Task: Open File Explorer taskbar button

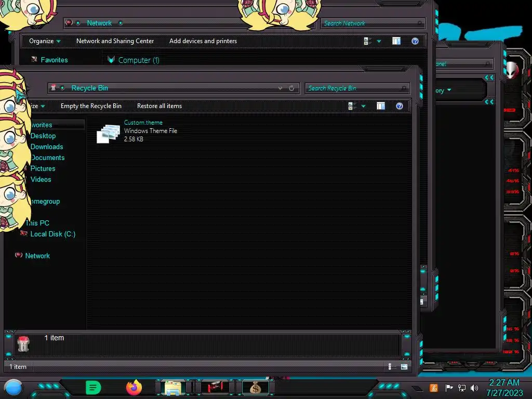Action: click(x=173, y=388)
